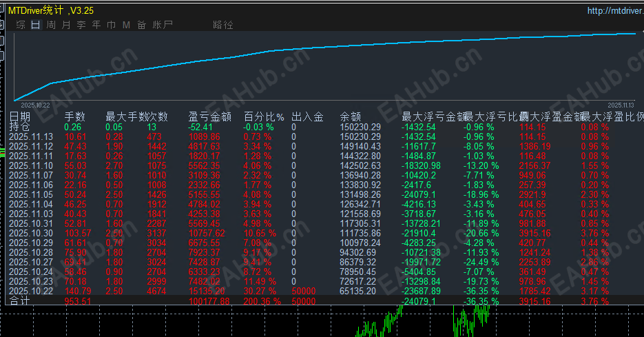Click the trade count 3137
This screenshot has width=644, height=337.
156,233
